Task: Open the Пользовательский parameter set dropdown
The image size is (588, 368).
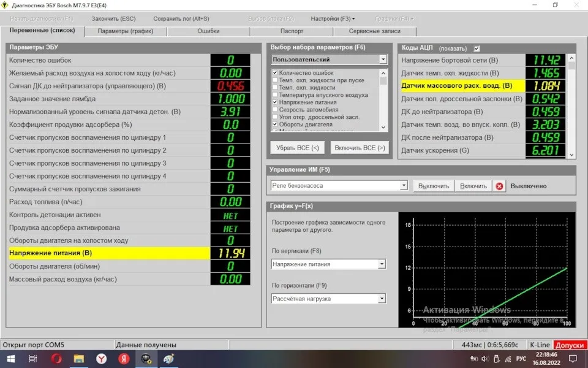Action: pyautogui.click(x=383, y=59)
